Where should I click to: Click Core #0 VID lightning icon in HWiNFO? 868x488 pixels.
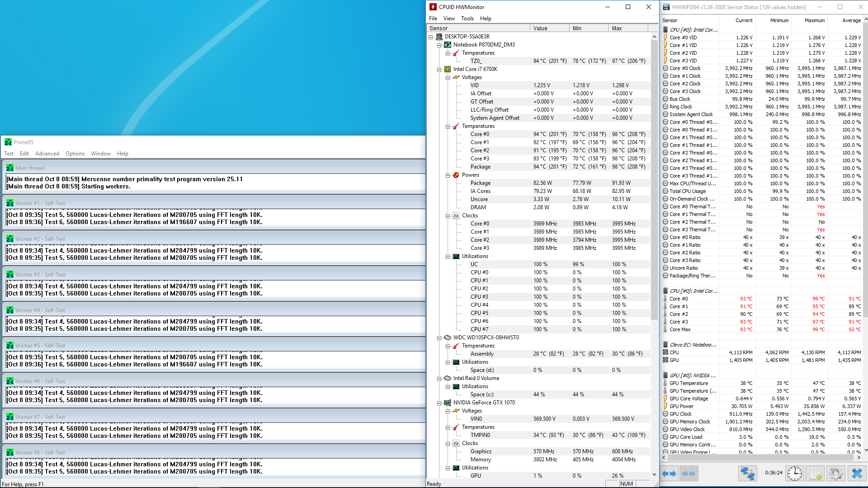[x=665, y=38]
